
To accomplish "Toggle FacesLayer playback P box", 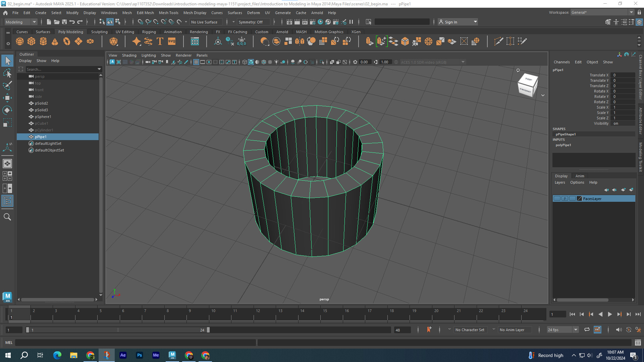I will [x=565, y=199].
